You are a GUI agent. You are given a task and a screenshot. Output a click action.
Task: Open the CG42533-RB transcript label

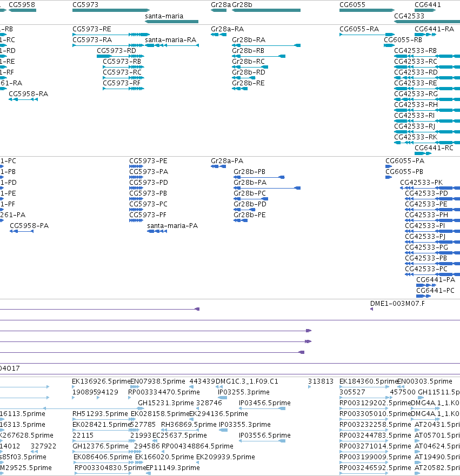click(415, 51)
